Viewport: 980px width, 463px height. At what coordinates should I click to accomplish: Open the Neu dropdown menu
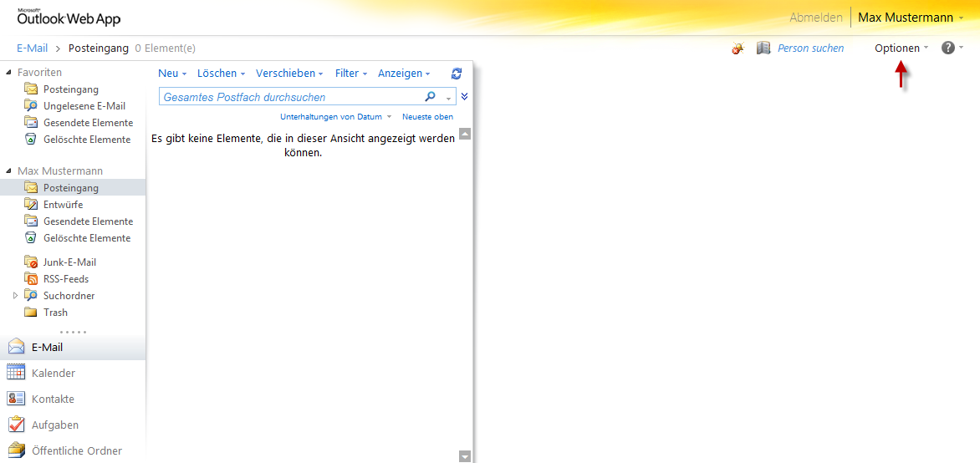coord(172,73)
